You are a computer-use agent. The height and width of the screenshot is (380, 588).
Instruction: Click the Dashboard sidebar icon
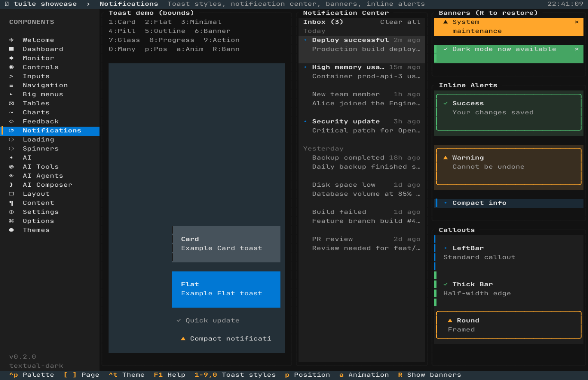(x=12, y=49)
